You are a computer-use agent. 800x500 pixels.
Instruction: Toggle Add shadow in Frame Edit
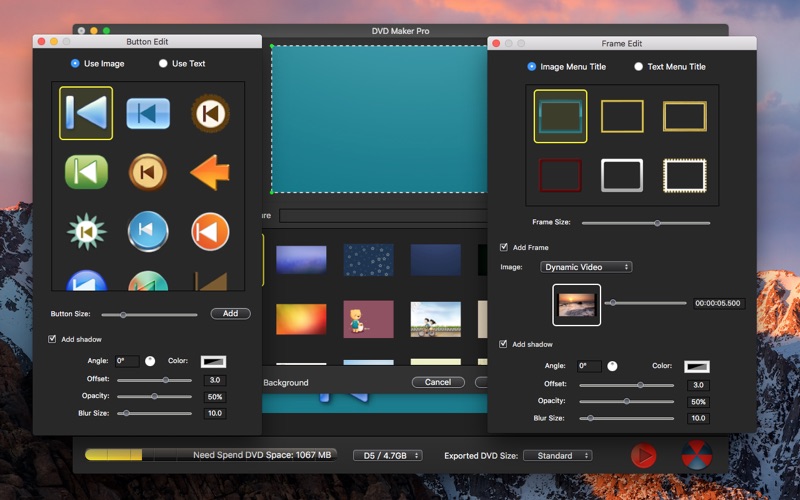coord(503,344)
